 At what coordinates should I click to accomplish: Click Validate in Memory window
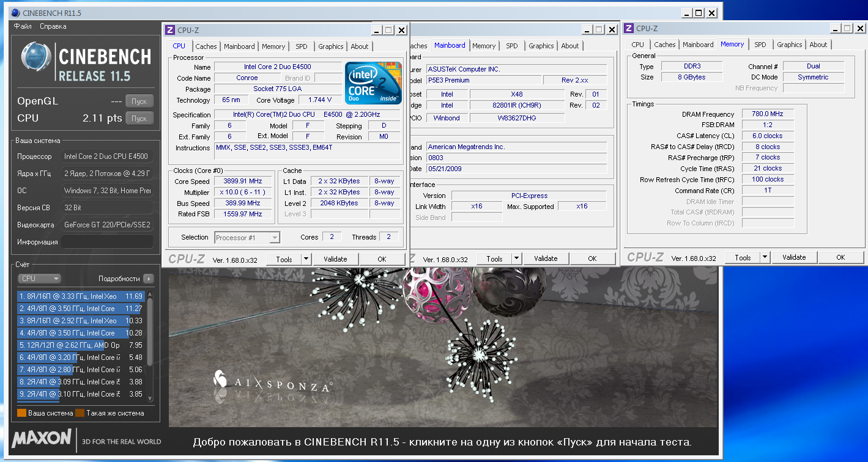tap(794, 257)
